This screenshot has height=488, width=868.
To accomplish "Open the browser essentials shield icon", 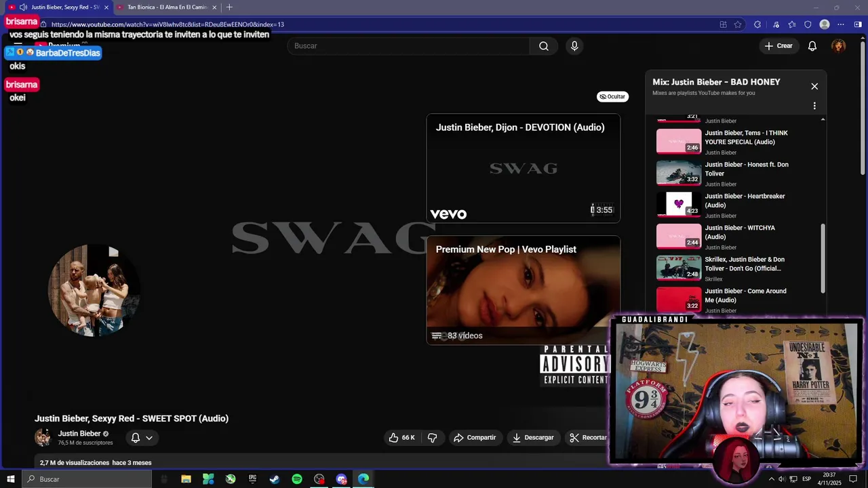I will tap(808, 24).
